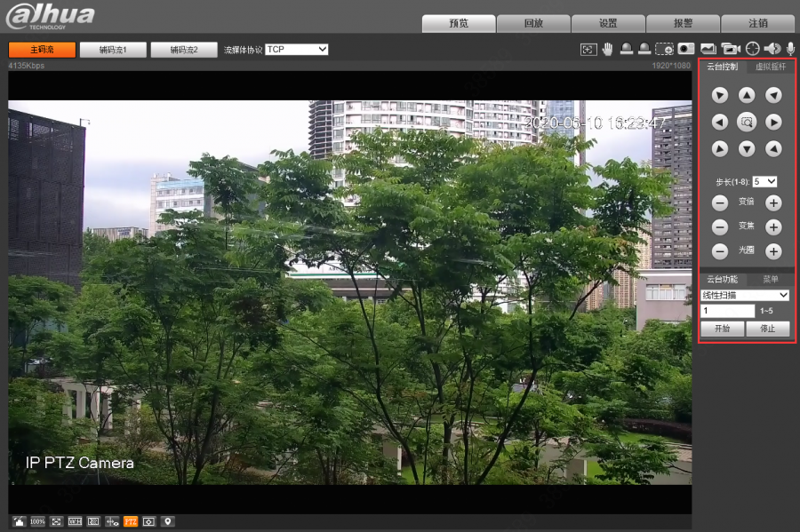The image size is (800, 532).
Task: Click the 停止 stop button
Action: tap(768, 329)
